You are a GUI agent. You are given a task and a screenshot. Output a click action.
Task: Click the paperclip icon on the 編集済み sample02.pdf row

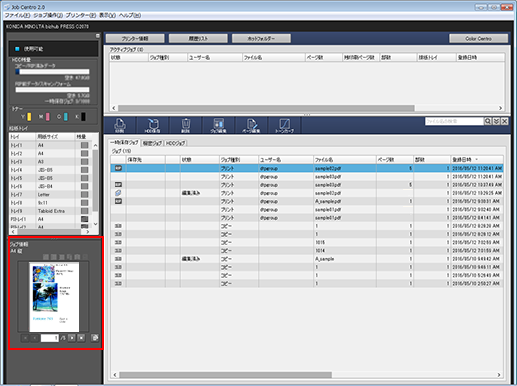[x=118, y=193]
